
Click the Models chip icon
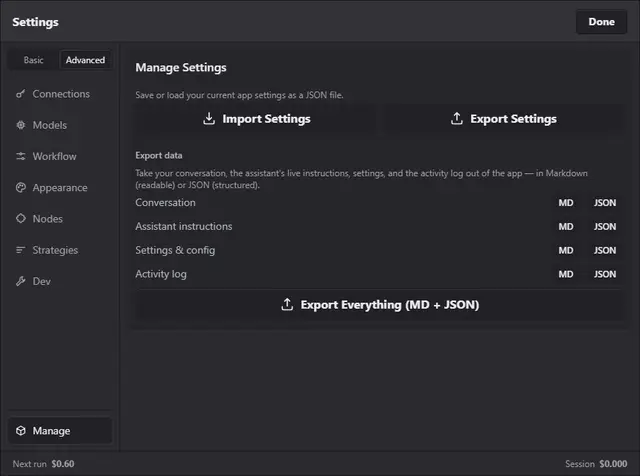pos(20,125)
